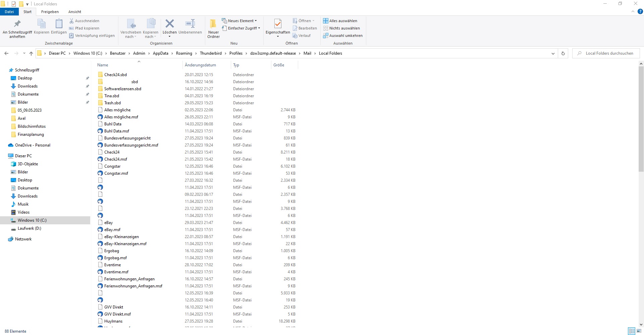Click the Ausschneiden scissors icon
The width and height of the screenshot is (644, 335).
[x=71, y=21]
